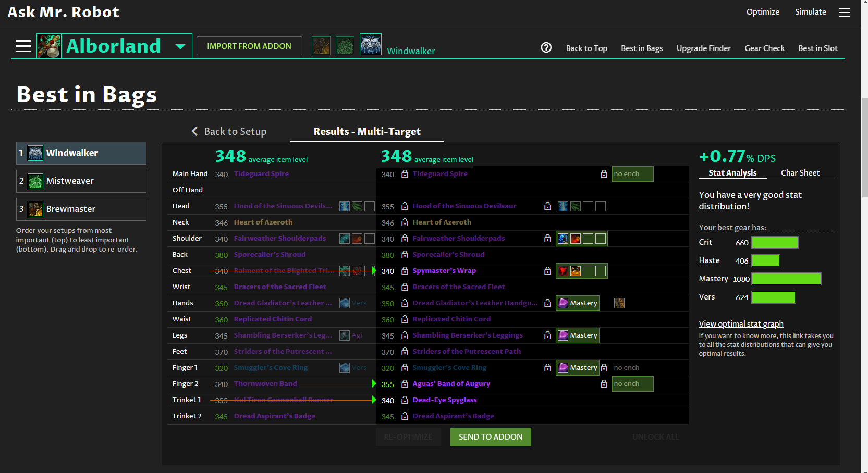Screen dimensions: 868x473
Task: Click the Vers gem icon in the Hands row
Action: [345, 303]
